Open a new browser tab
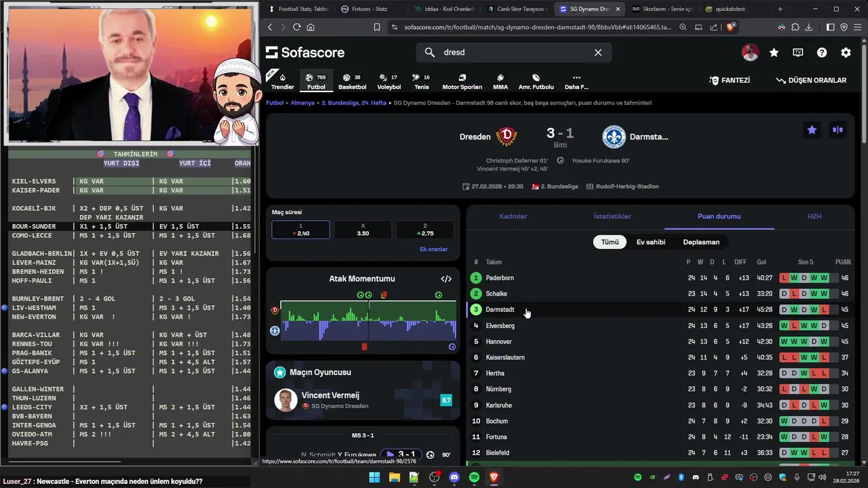This screenshot has height=488, width=868. [x=780, y=9]
